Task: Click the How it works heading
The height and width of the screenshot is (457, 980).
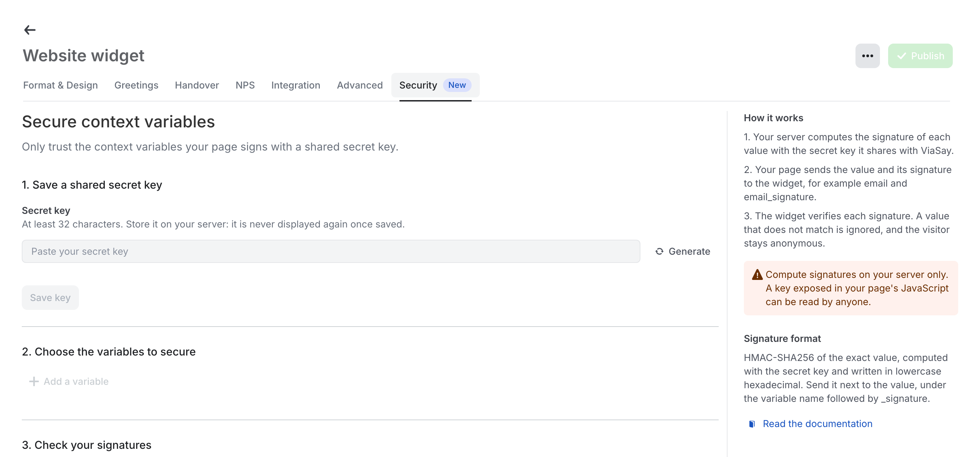Action: point(773,118)
